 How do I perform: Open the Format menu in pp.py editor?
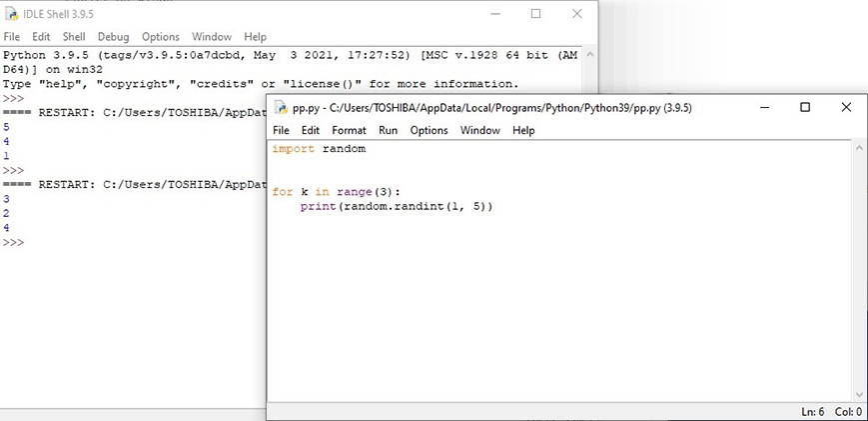tap(349, 130)
